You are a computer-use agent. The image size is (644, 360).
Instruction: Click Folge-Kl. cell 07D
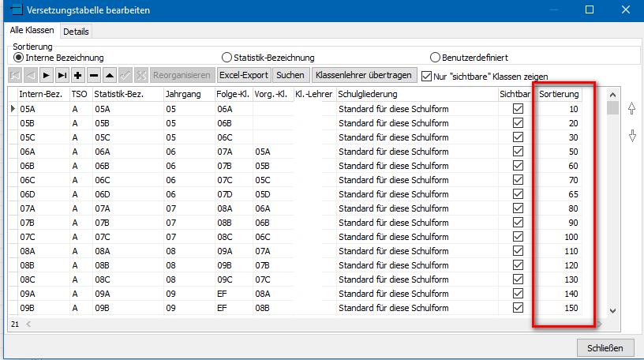[x=234, y=194]
